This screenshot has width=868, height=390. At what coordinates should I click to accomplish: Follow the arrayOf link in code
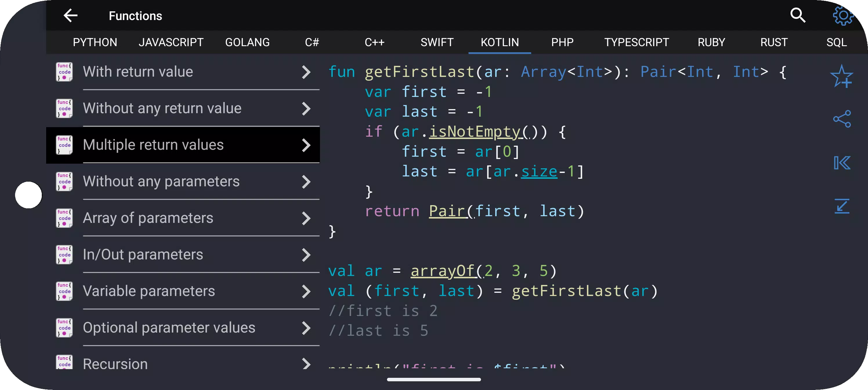447,271
